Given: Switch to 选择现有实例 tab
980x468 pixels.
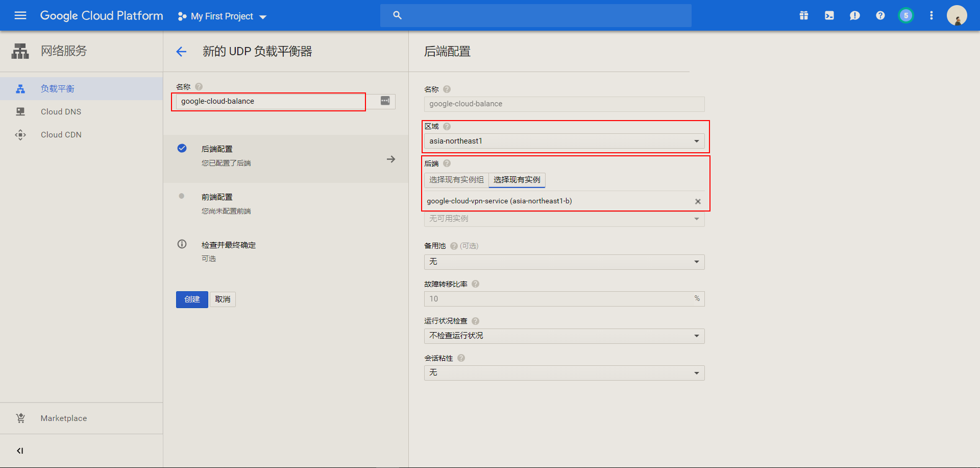Looking at the screenshot, I should (517, 180).
